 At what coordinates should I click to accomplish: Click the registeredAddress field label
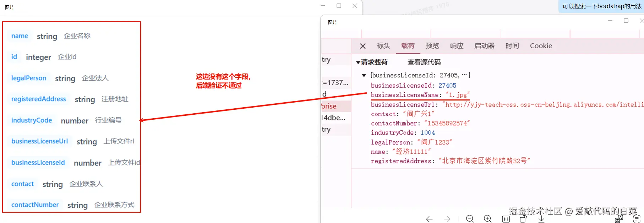[39, 99]
